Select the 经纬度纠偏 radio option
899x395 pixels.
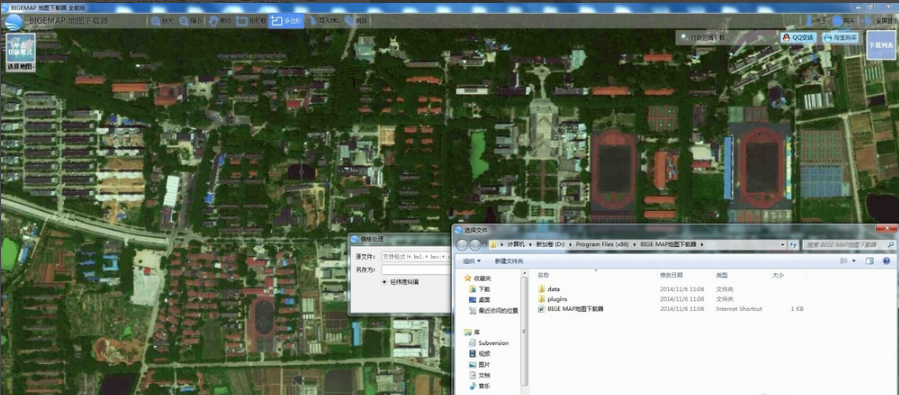pyautogui.click(x=401, y=282)
